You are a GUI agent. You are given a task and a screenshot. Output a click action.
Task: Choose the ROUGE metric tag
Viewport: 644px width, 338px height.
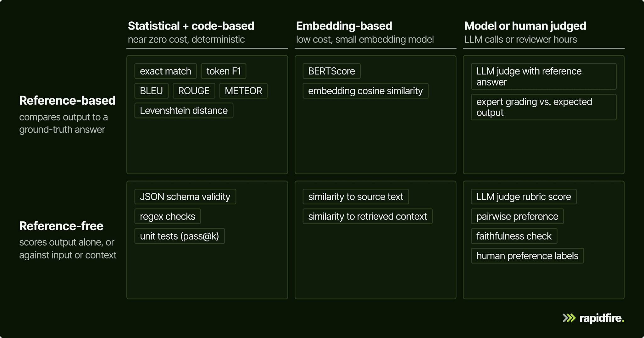[194, 91]
